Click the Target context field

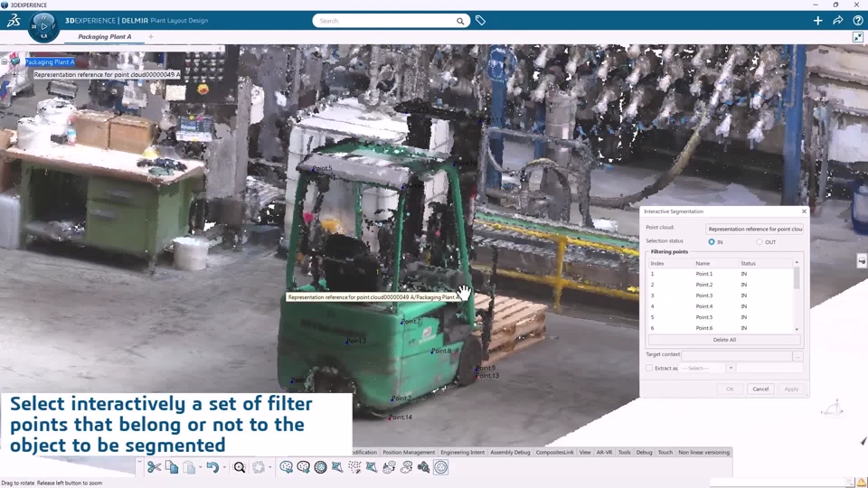tap(737, 356)
